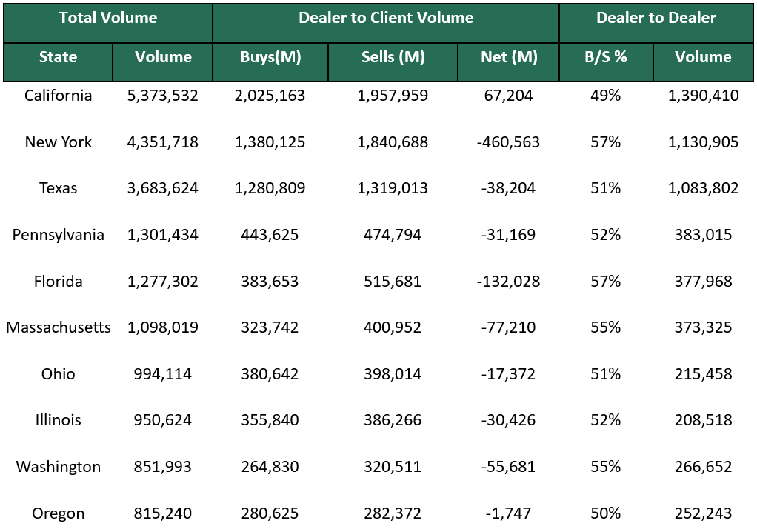This screenshot has height=532, width=757.
Task: Select Texas volume 3,683,624
Action: (163, 187)
